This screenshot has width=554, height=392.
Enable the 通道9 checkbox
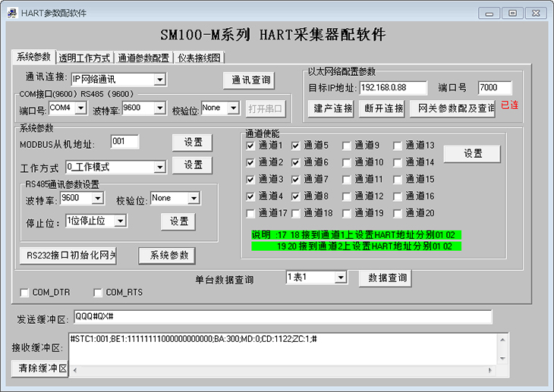(x=346, y=146)
